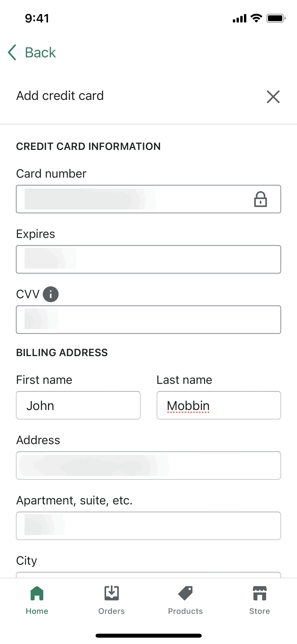Go to the Store tab label
Viewport: 297px width, 644px height.
click(260, 611)
